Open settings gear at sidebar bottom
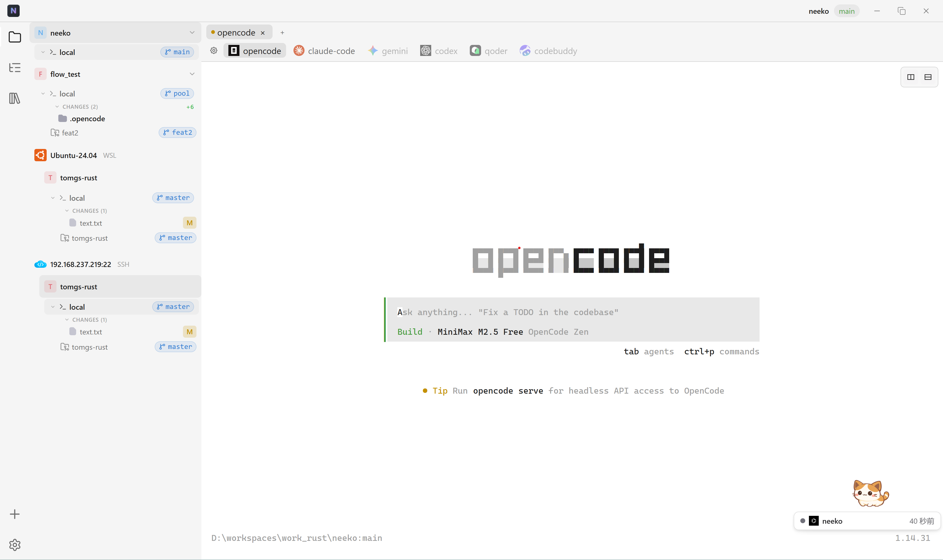Screen dimensions: 943x560 (15, 545)
